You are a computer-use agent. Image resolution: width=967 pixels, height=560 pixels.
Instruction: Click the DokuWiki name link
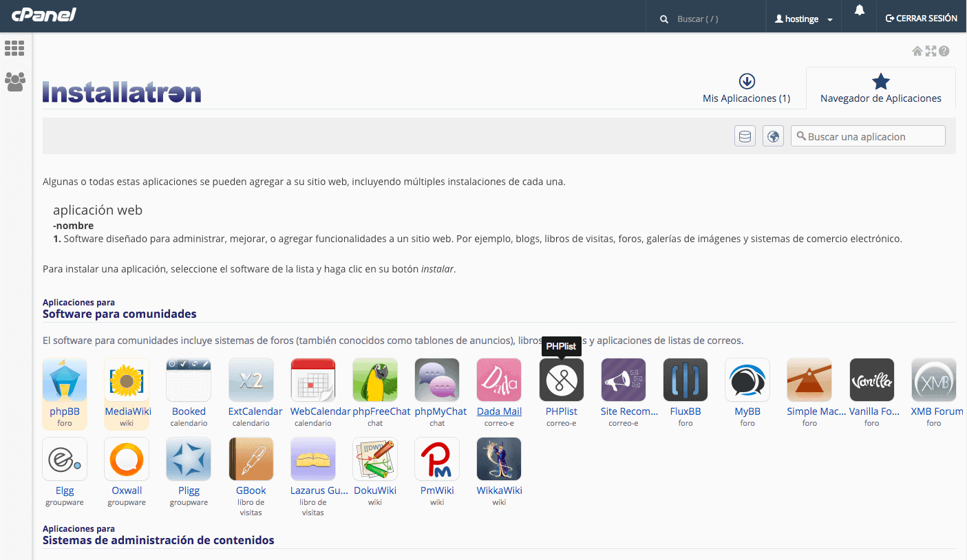(375, 491)
